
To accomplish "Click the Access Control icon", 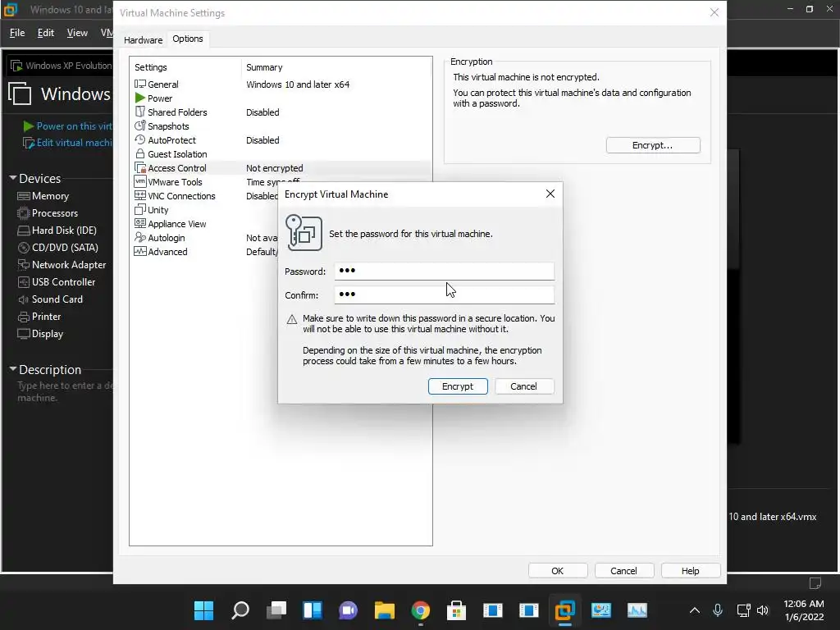I will 139,167.
